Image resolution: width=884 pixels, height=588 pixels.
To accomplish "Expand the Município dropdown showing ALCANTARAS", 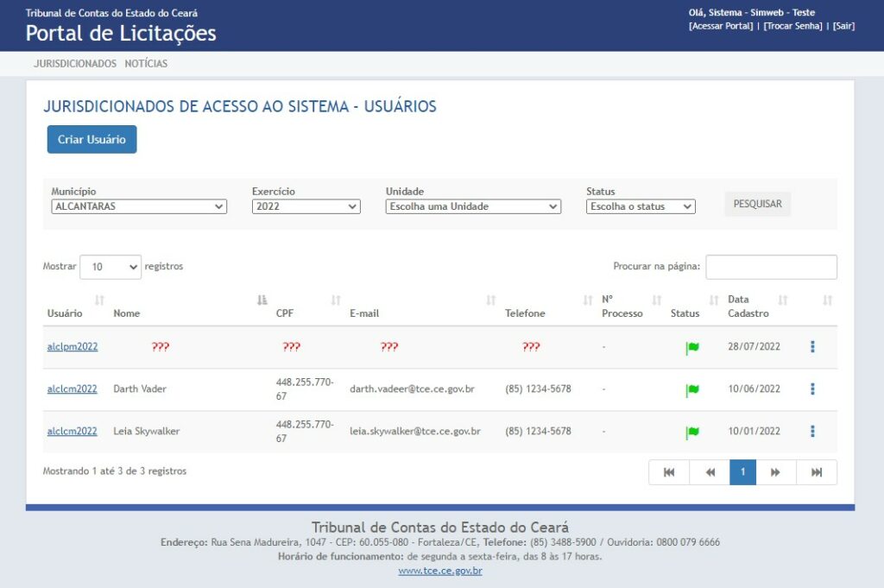I will (x=139, y=207).
